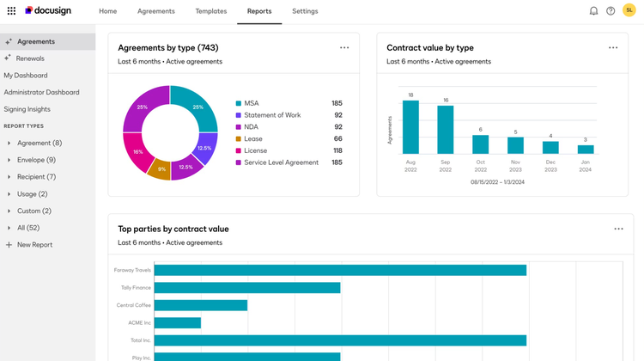Viewport: 644px width, 361px height.
Task: Open the Settings tab
Action: tap(305, 11)
